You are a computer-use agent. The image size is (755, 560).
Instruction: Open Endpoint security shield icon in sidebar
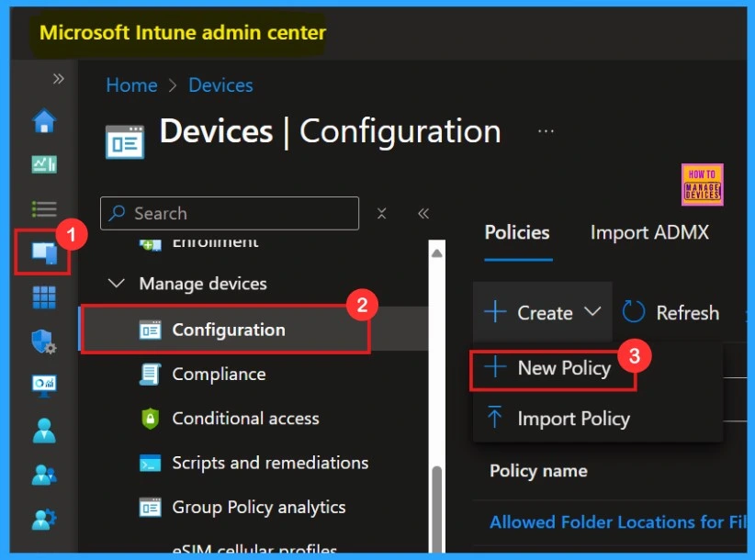click(x=44, y=342)
